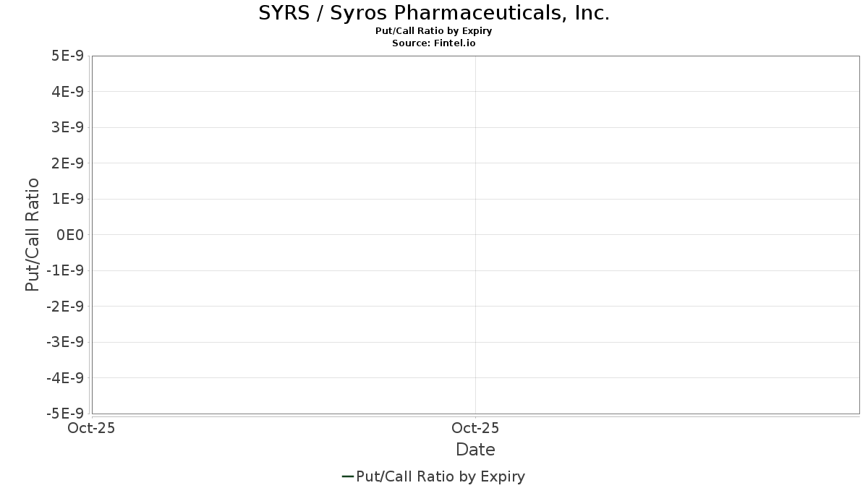
Task: Click the chart title SYRS / Syros Pharmaceuticals, Inc.
Action: (434, 13)
